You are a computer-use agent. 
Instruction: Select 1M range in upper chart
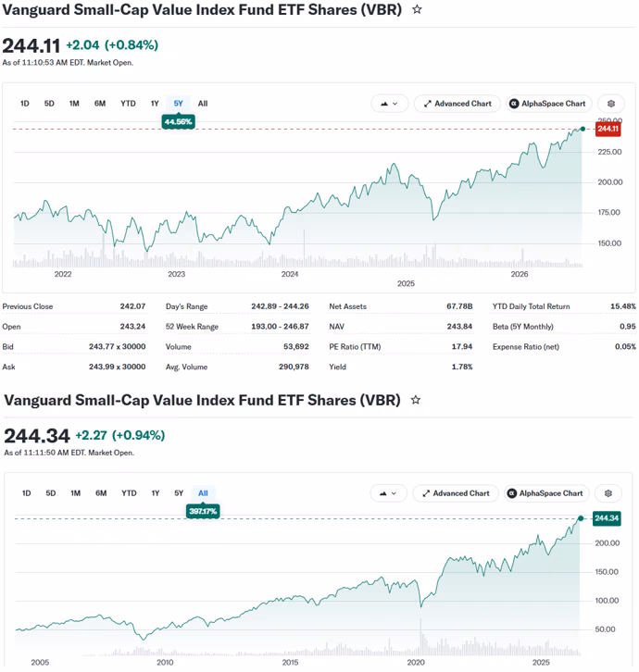pos(74,104)
